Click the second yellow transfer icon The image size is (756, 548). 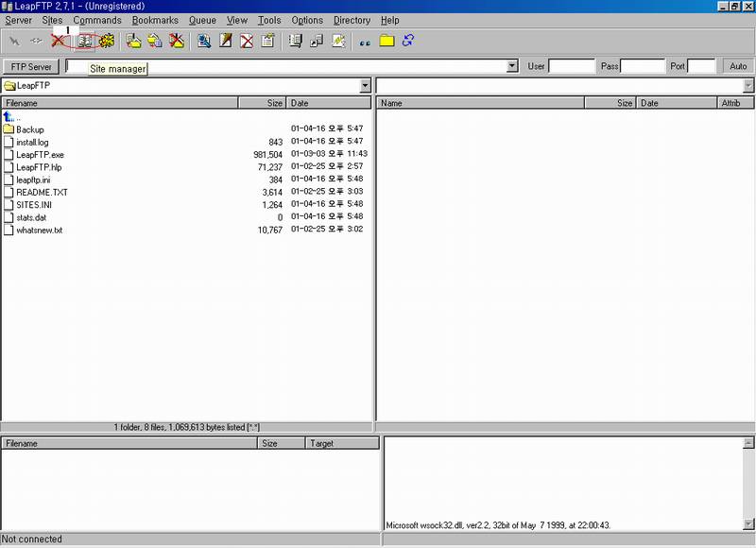(x=155, y=41)
